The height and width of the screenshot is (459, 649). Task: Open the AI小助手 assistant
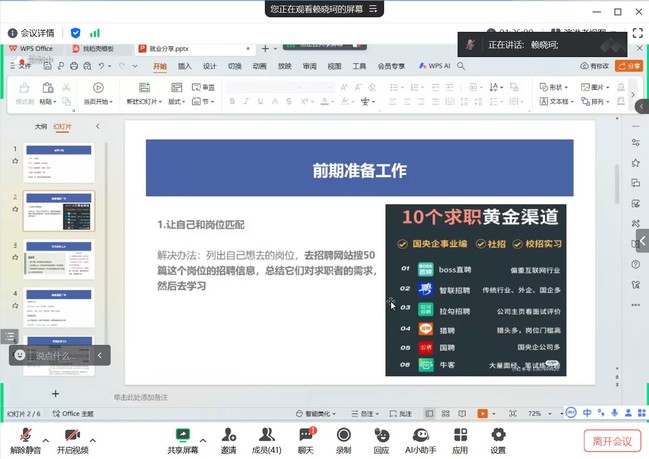click(421, 436)
